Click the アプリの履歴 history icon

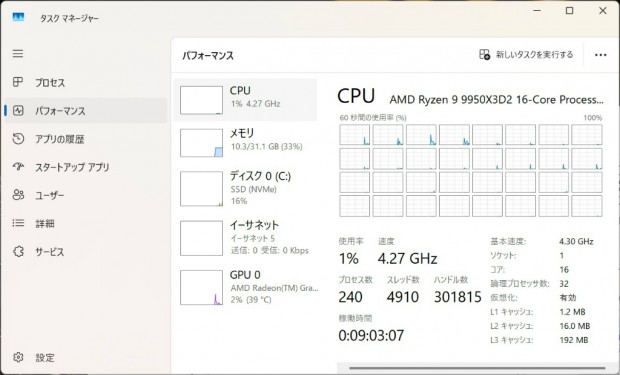point(18,138)
